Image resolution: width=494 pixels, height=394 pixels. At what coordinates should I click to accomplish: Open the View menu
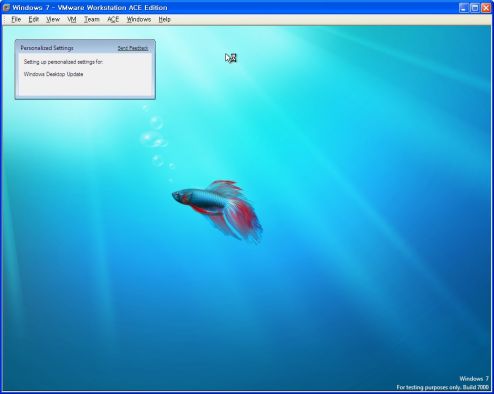coord(53,19)
